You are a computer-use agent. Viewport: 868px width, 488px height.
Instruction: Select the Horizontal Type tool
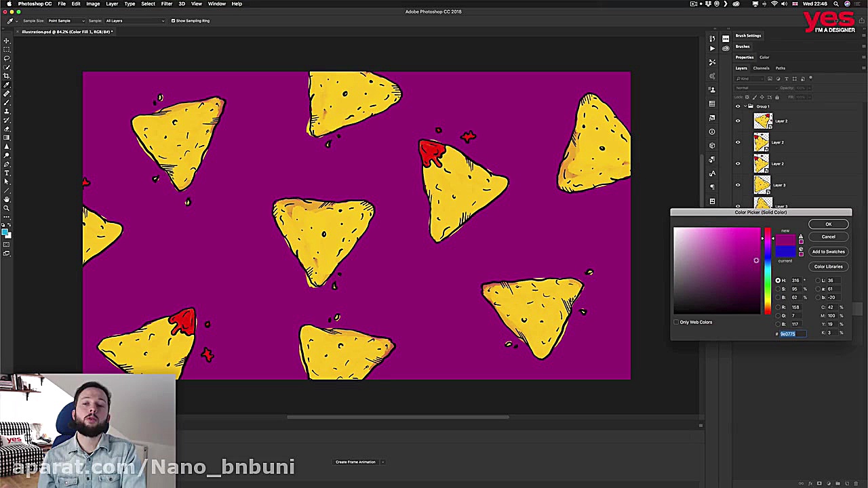tap(7, 173)
